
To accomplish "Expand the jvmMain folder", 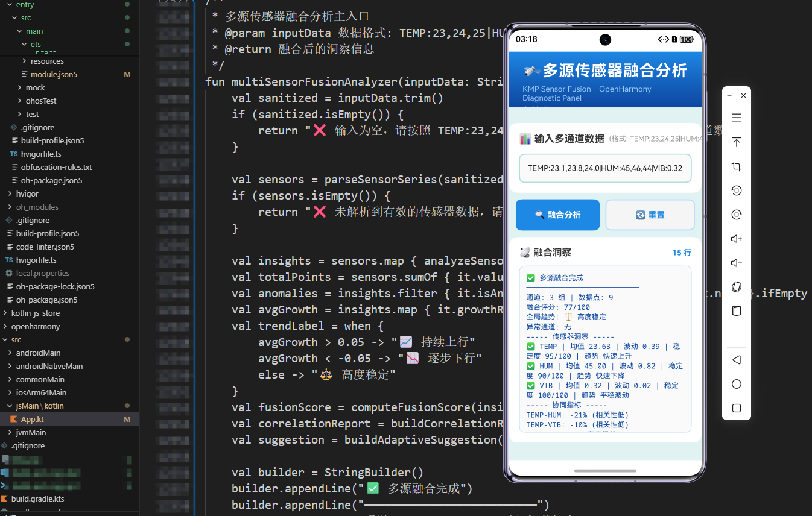I will (x=10, y=432).
